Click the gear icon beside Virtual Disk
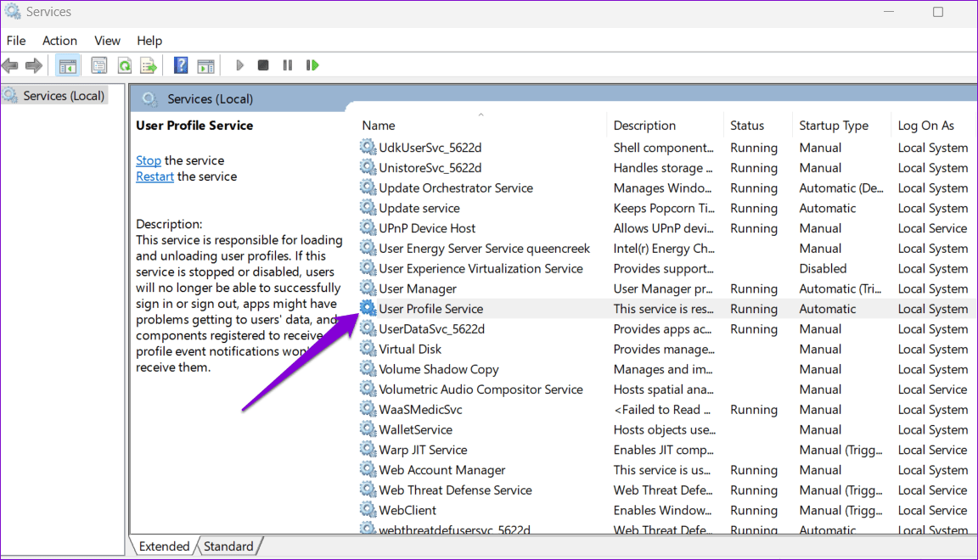The image size is (978, 560). click(368, 349)
